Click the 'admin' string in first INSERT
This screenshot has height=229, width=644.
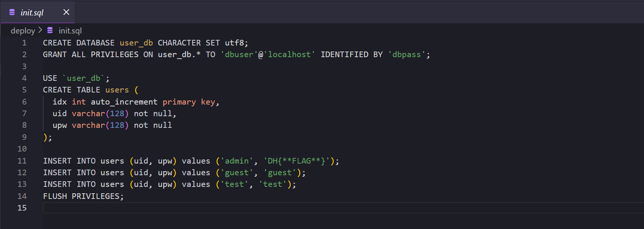point(237,161)
